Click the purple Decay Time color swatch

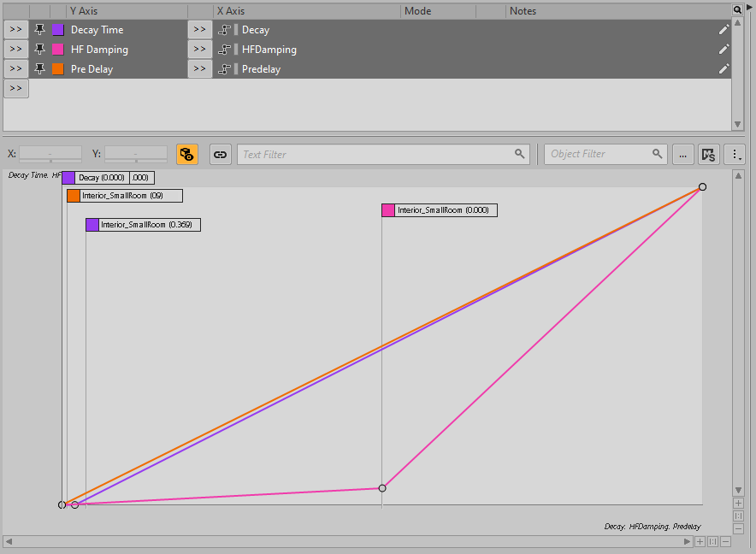58,30
